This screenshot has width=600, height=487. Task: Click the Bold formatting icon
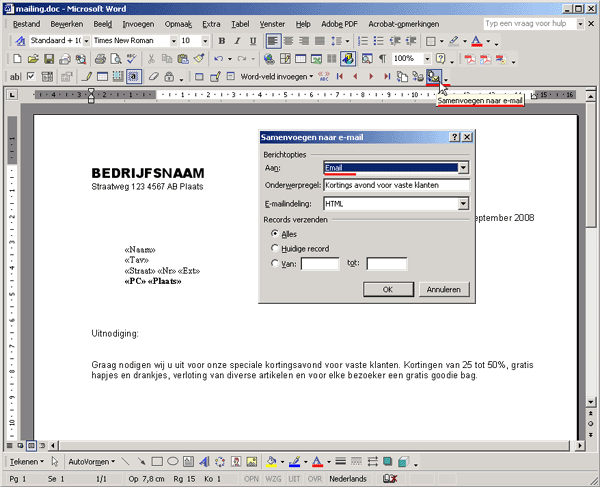click(222, 41)
